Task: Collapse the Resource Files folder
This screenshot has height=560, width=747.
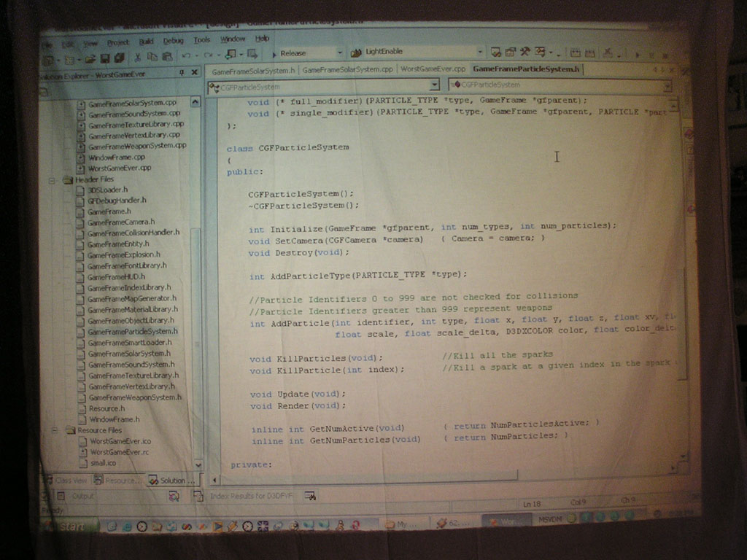Action: click(x=54, y=430)
